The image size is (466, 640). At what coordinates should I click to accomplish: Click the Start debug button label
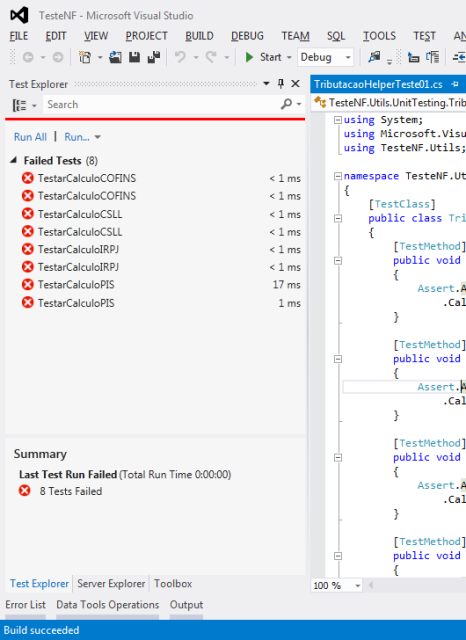pos(271,57)
